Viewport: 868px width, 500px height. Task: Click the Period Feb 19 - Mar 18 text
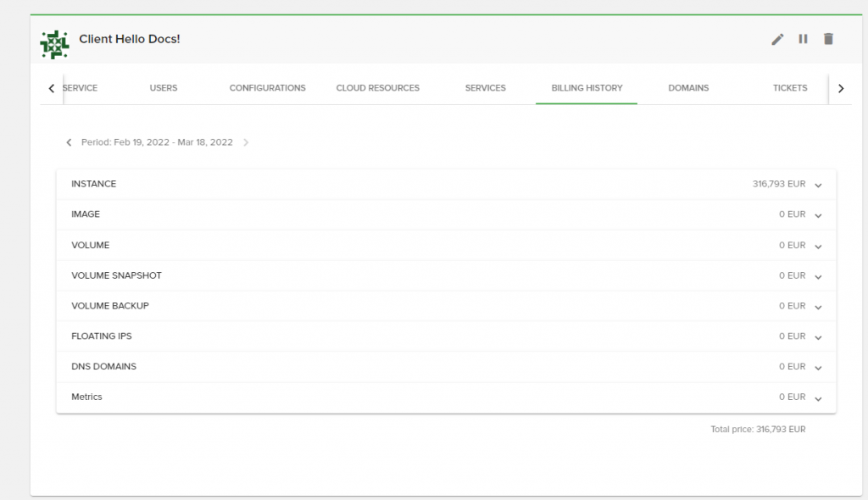[x=157, y=142]
